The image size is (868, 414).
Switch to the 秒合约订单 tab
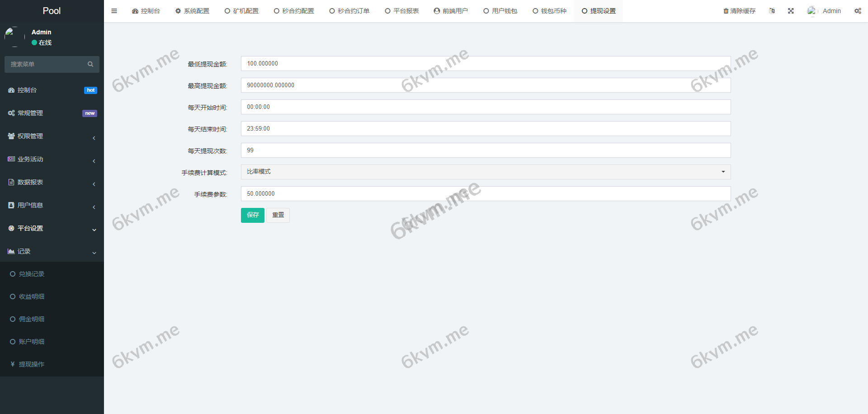click(349, 10)
